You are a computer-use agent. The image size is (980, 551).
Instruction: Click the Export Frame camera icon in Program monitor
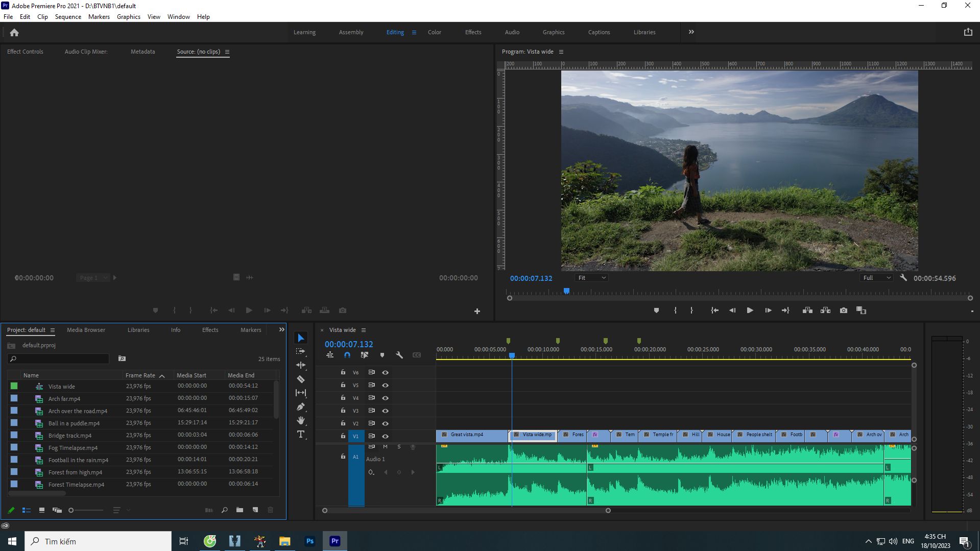click(x=844, y=310)
